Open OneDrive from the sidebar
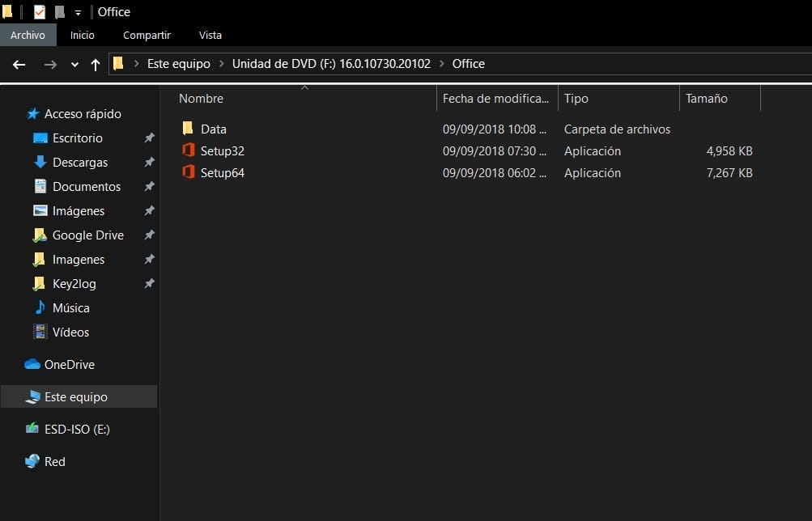 [70, 364]
